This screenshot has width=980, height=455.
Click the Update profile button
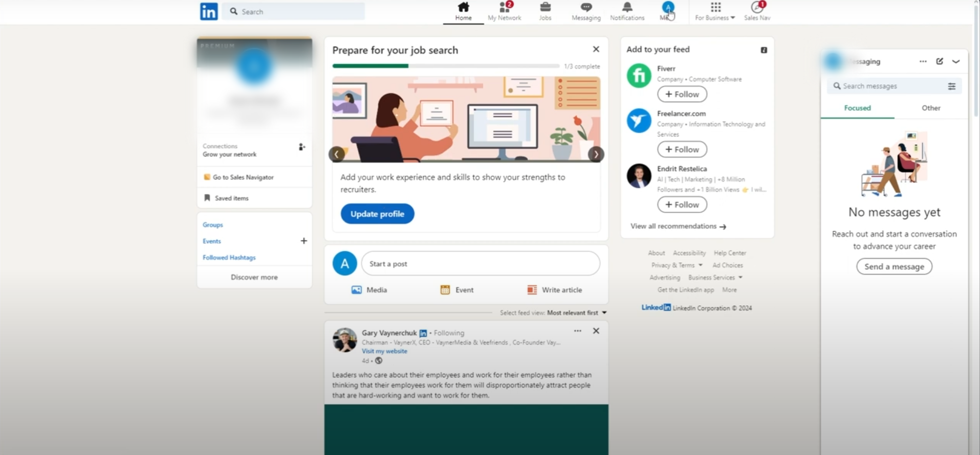[378, 214]
